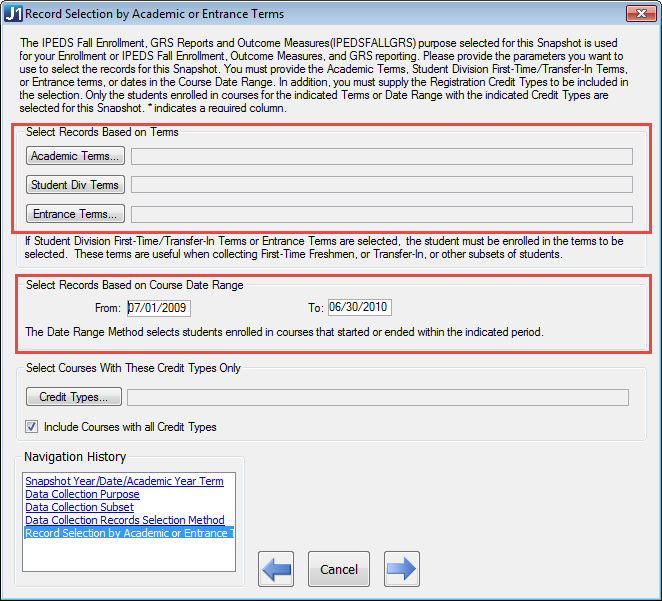Image resolution: width=662 pixels, height=601 pixels.
Task: Click the Student Div Terms text field
Action: coord(382,185)
